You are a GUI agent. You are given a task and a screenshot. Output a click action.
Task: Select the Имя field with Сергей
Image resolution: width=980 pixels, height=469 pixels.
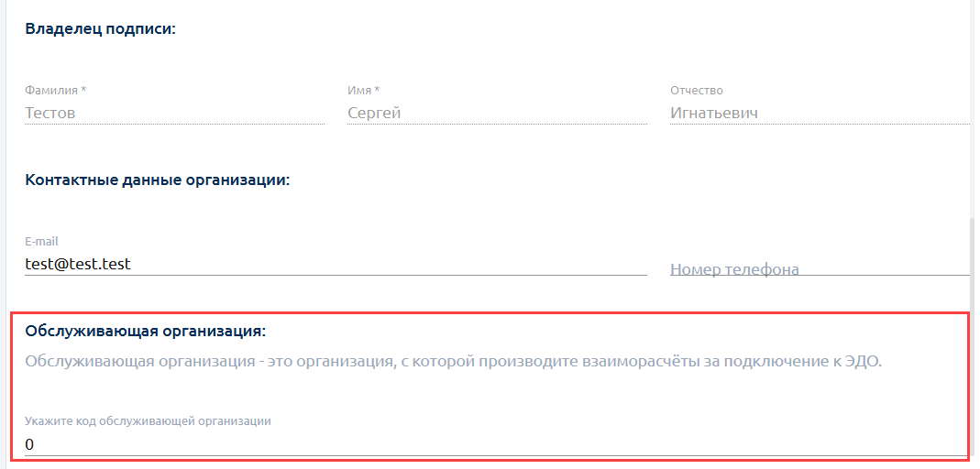pyautogui.click(x=497, y=114)
